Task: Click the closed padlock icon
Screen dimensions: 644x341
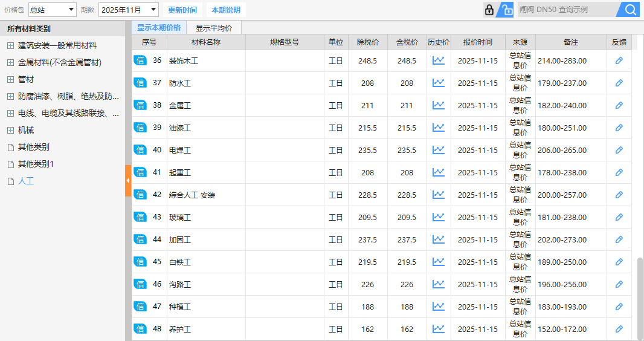Action: [489, 10]
